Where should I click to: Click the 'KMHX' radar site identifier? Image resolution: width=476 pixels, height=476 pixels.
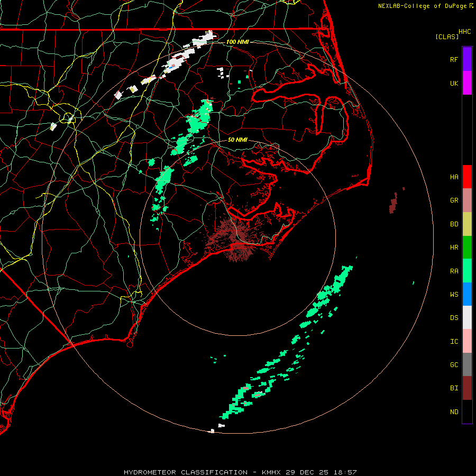(x=271, y=472)
